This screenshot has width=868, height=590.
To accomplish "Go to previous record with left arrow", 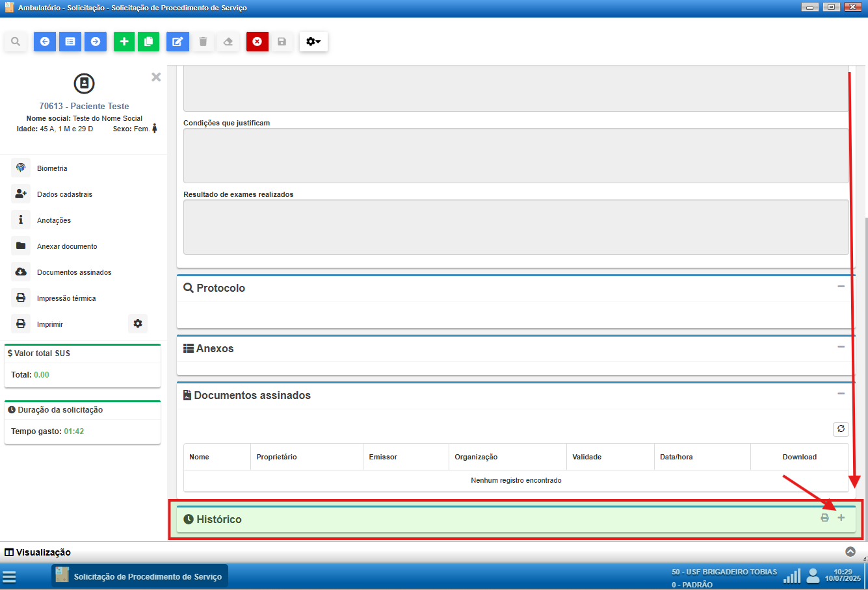I will click(45, 42).
